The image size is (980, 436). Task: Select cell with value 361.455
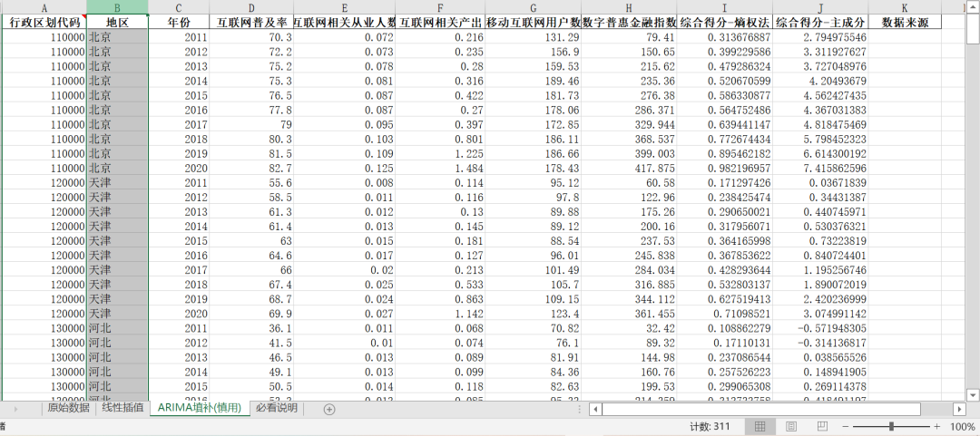(629, 313)
